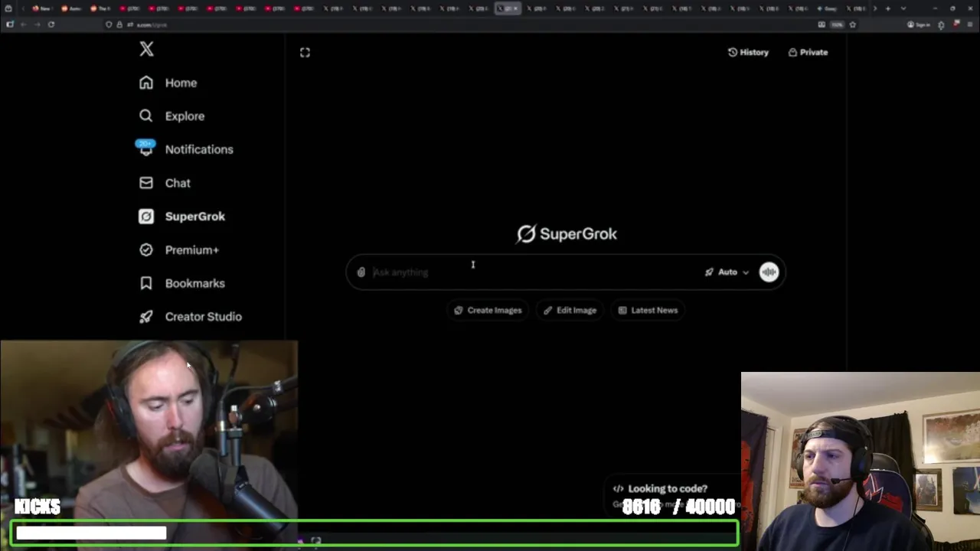The width and height of the screenshot is (980, 551).
Task: Open a new browser tab with plus
Action: (x=887, y=8)
